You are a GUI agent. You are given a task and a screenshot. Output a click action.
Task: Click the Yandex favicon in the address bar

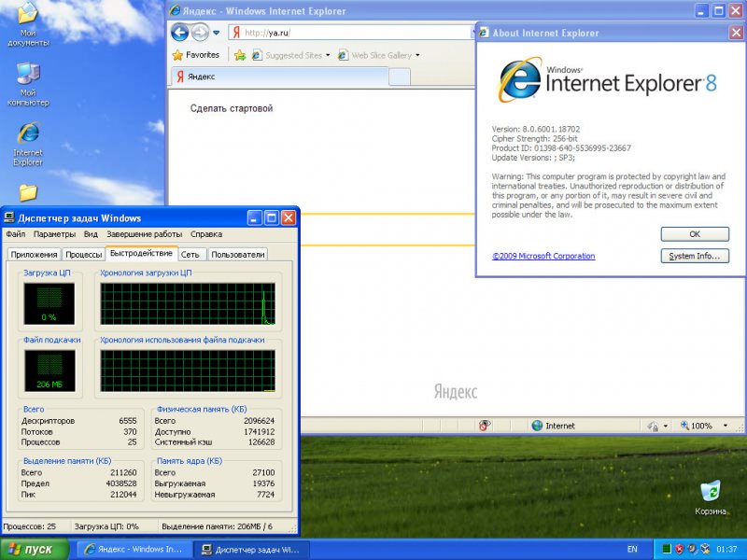point(236,33)
